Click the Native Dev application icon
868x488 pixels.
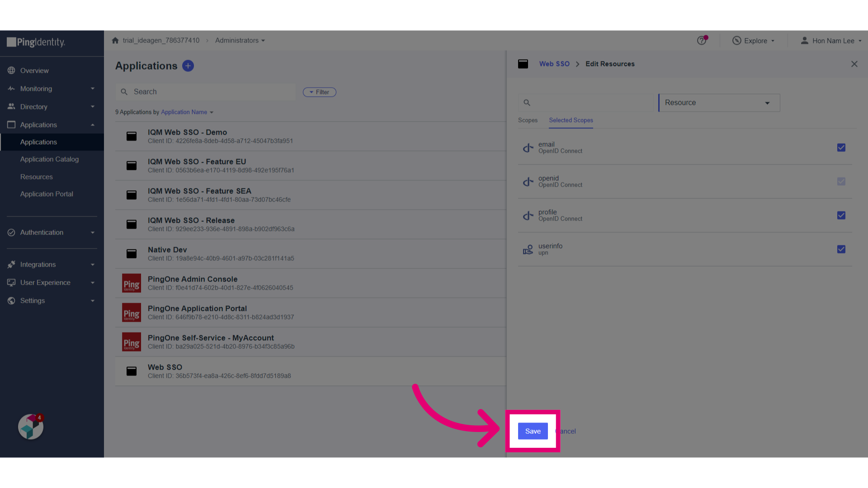(132, 253)
